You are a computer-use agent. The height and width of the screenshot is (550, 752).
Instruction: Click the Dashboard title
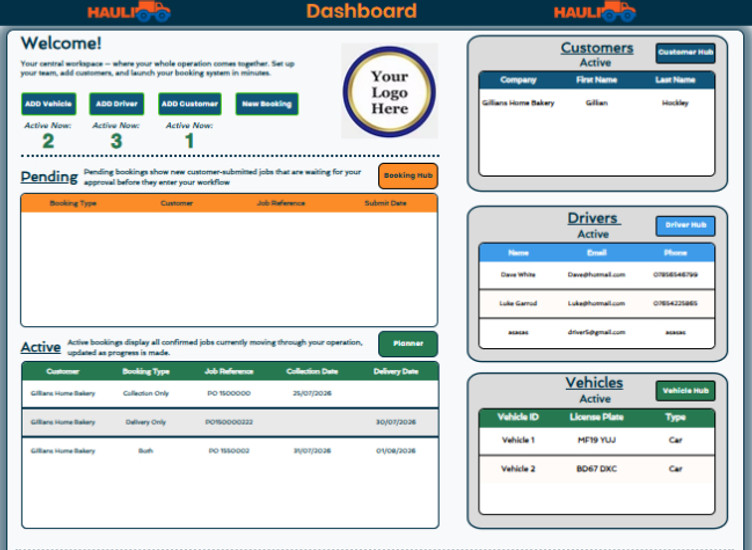362,11
